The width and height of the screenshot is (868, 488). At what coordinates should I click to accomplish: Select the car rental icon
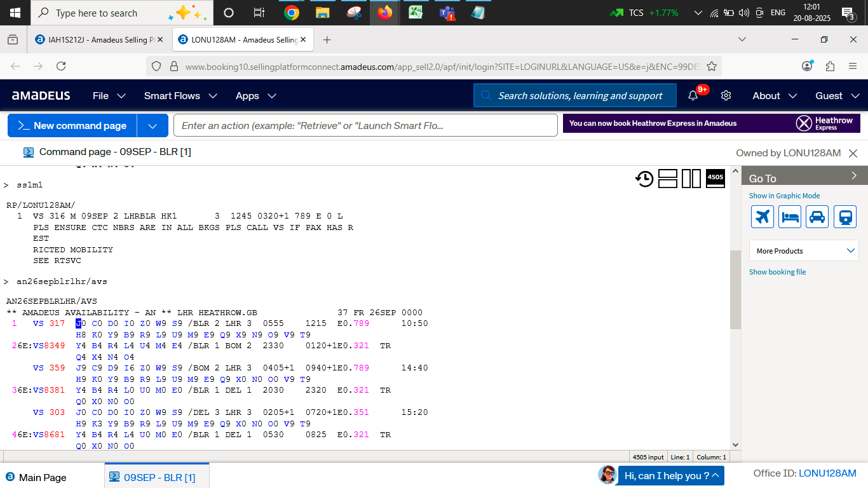817,217
